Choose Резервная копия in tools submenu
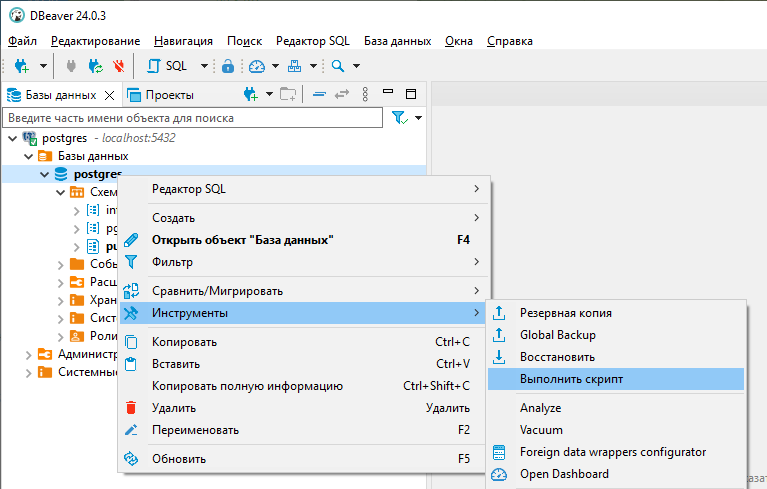Viewport: 767px width, 489px height. tap(616, 313)
